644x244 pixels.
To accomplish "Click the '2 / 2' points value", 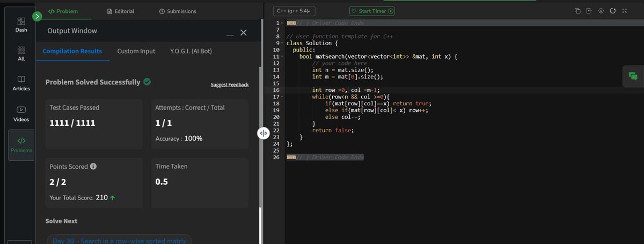I will (x=58, y=182).
